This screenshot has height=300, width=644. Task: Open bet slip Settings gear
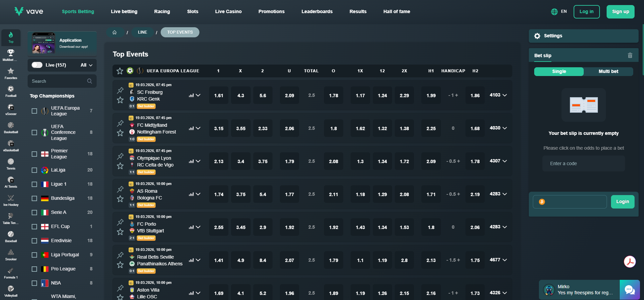(537, 36)
